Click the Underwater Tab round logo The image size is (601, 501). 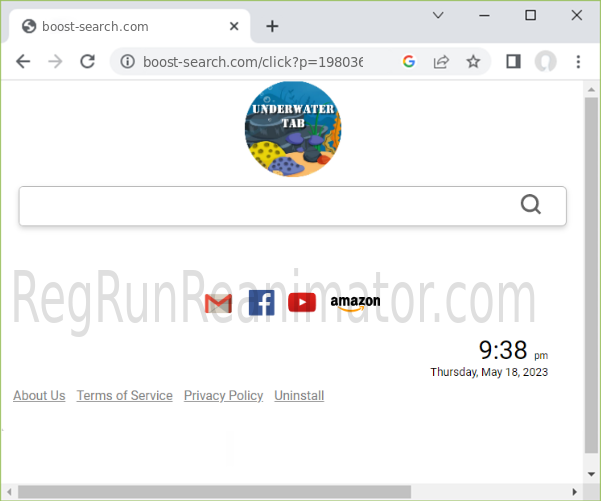(293, 130)
